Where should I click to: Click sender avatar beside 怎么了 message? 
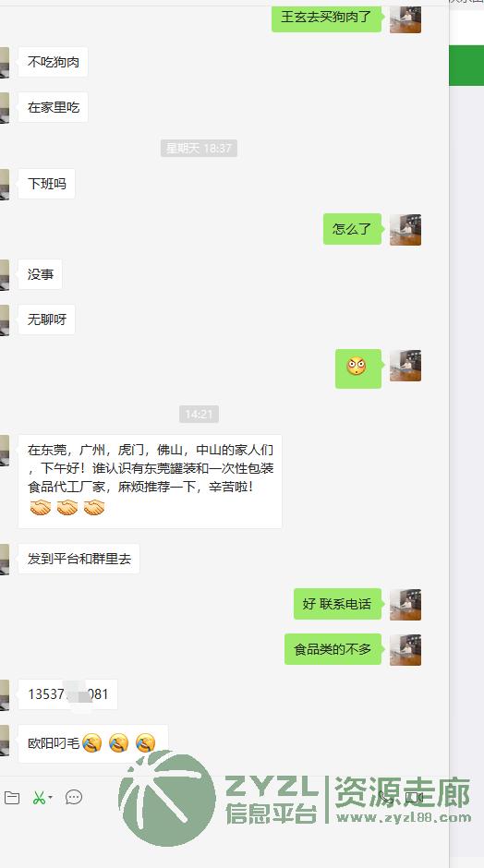(405, 230)
